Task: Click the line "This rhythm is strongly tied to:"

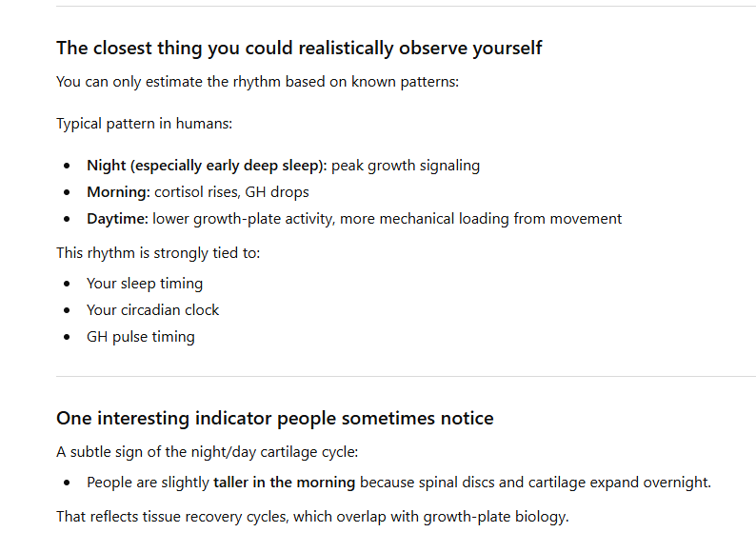Action: pyautogui.click(x=158, y=253)
